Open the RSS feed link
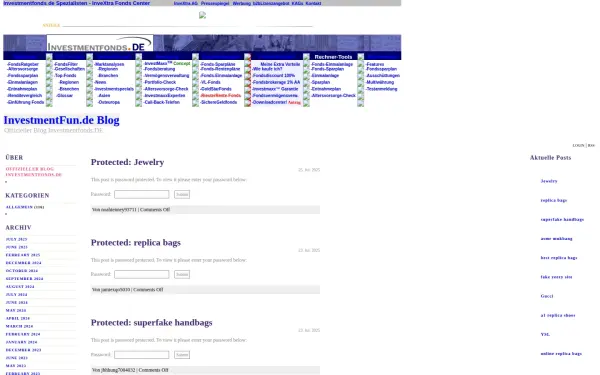This screenshot has width=600, height=375. tap(591, 145)
